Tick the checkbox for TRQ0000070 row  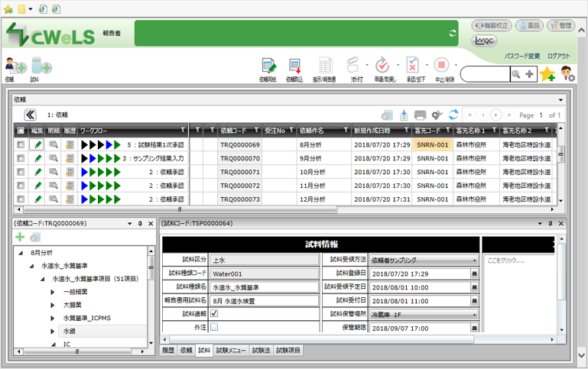21,158
